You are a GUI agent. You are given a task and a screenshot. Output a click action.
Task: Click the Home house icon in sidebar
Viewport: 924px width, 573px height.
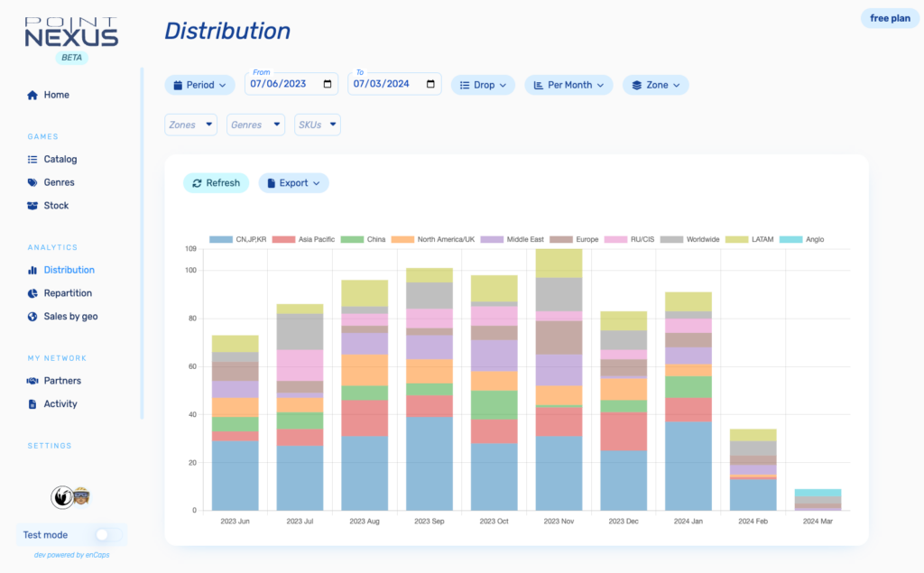pos(32,95)
